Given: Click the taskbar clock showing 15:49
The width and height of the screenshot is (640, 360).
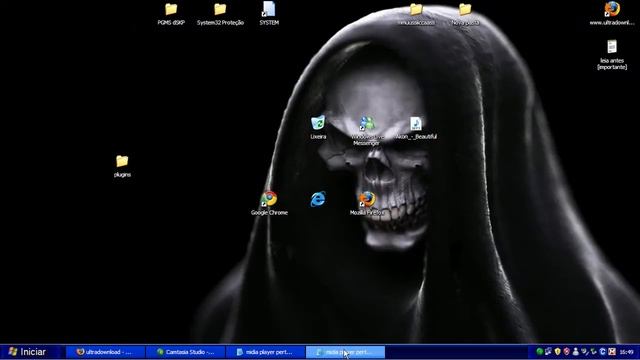Looking at the screenshot, I should [627, 352].
